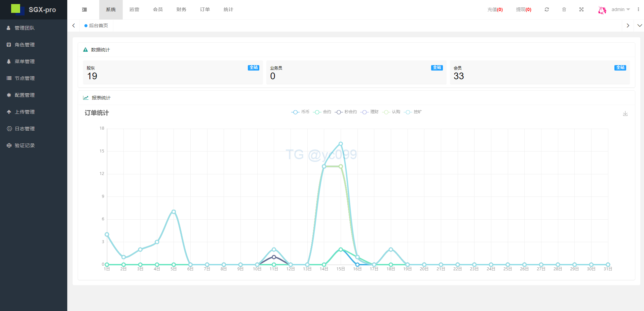Image resolution: width=644 pixels, height=311 pixels.
Task: Hide the 挖矿 series in legend
Action: [x=413, y=112]
